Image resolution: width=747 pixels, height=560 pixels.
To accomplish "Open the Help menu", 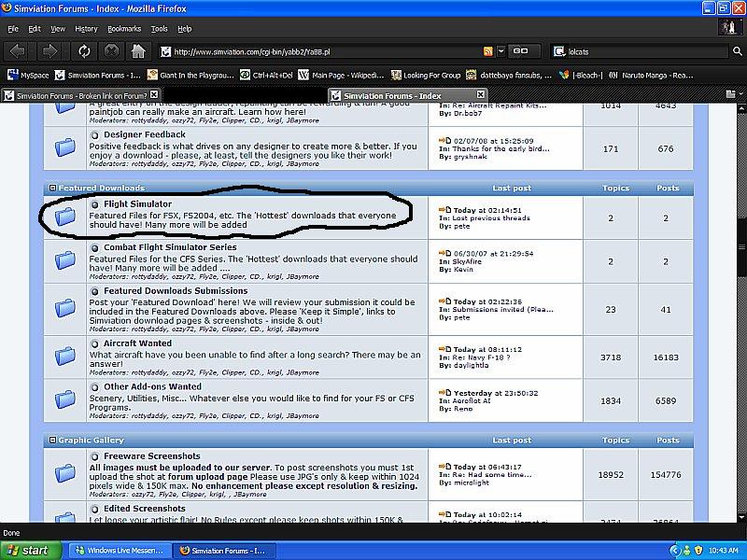I will pos(184,29).
